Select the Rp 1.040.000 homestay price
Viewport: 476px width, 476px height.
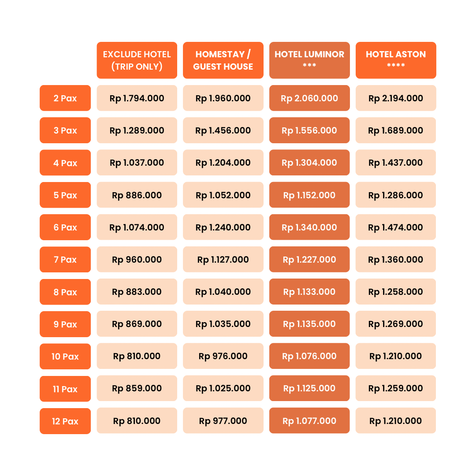(x=223, y=292)
